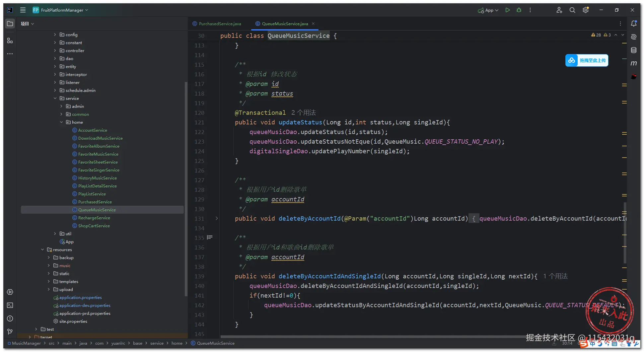
Task: Open the Terminal tool window
Action: 10,305
